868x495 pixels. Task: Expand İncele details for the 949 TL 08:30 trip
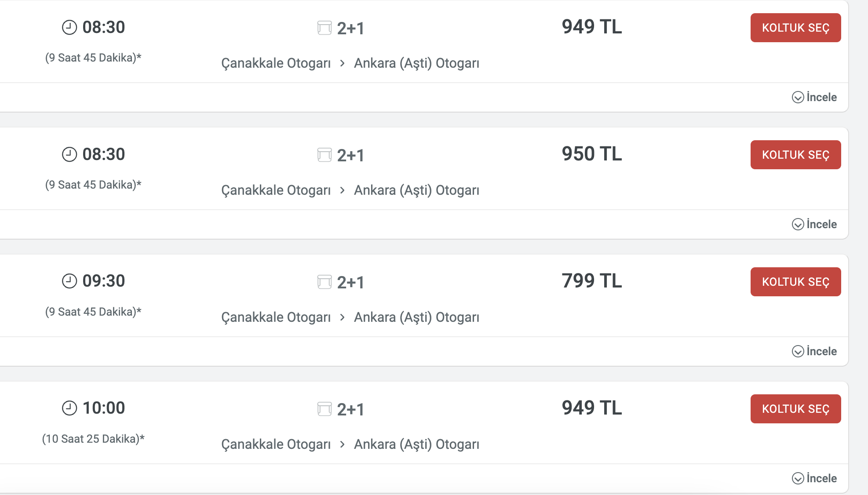tap(814, 97)
